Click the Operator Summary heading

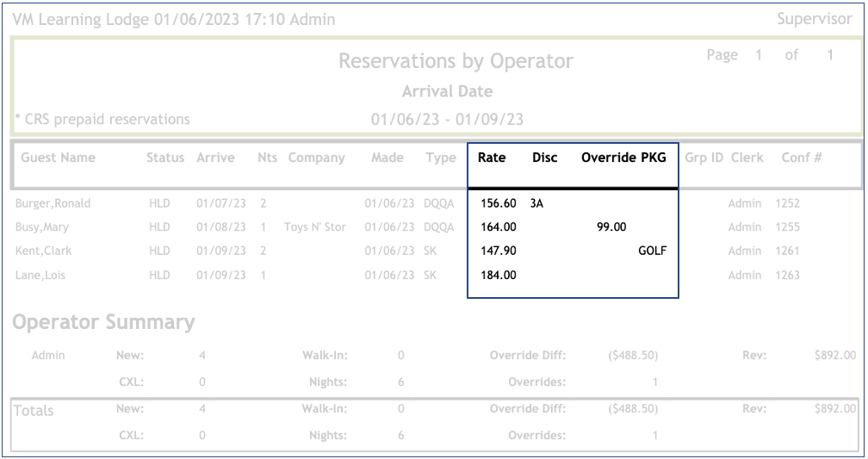click(102, 323)
